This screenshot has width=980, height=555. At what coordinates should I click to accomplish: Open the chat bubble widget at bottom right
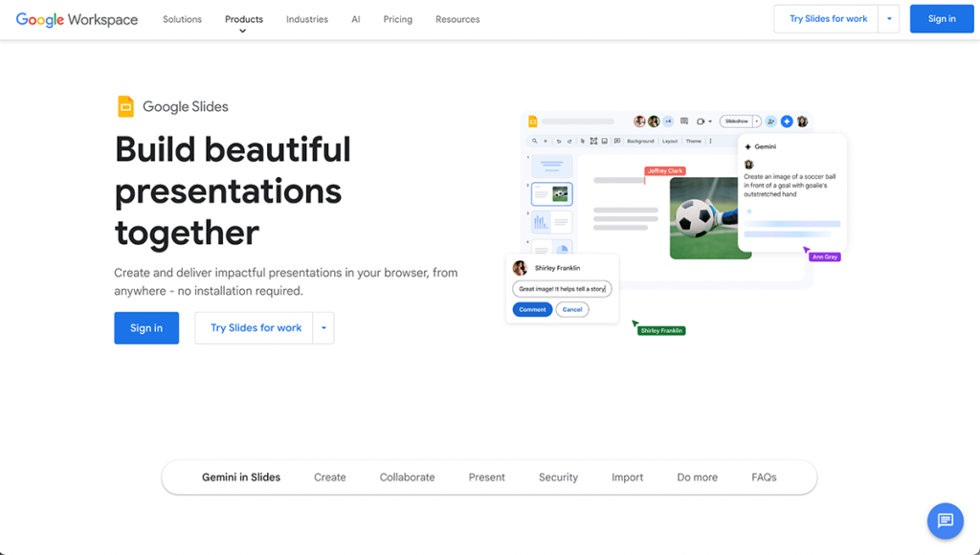(x=946, y=521)
